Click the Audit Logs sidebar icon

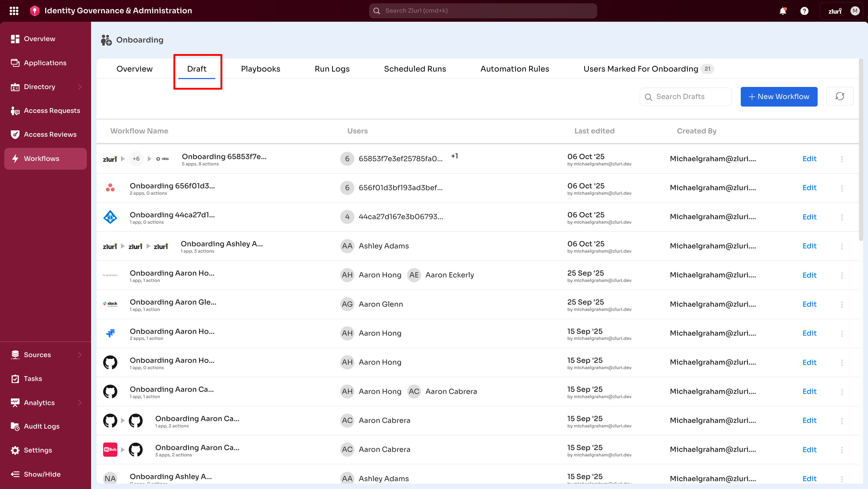(x=15, y=426)
